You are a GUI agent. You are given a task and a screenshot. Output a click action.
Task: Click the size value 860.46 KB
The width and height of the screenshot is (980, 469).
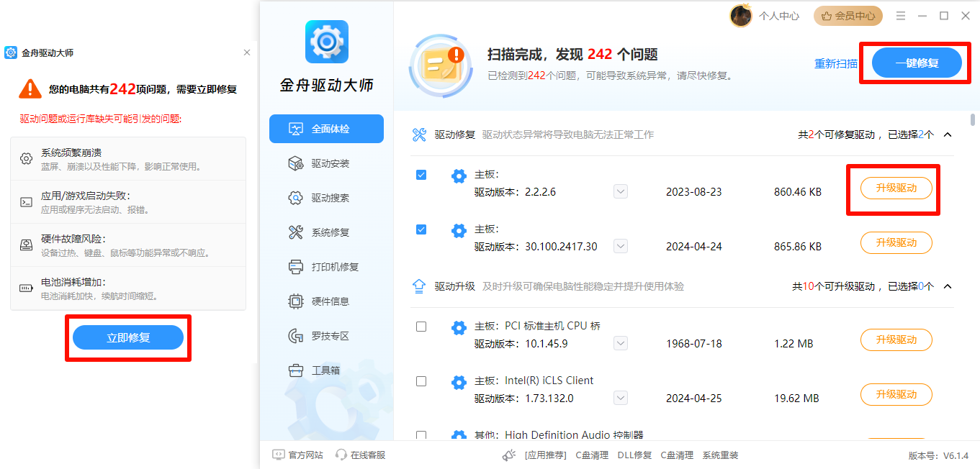(x=798, y=192)
